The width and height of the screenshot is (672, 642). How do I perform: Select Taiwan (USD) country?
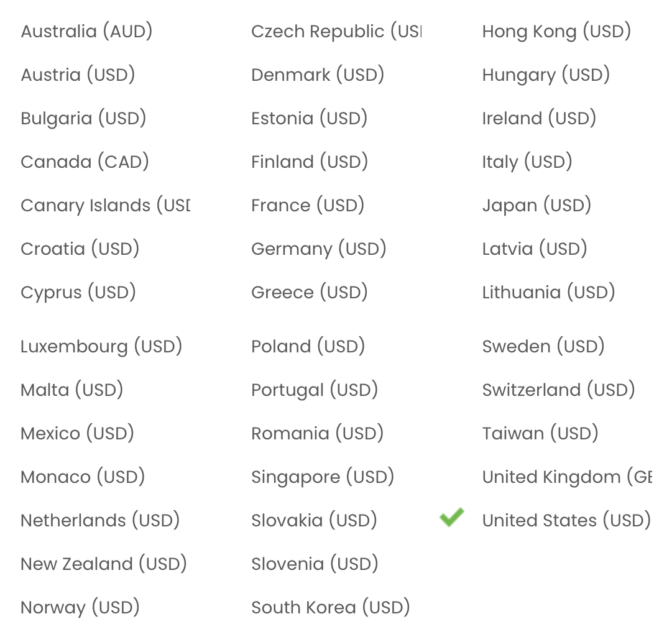pos(540,433)
